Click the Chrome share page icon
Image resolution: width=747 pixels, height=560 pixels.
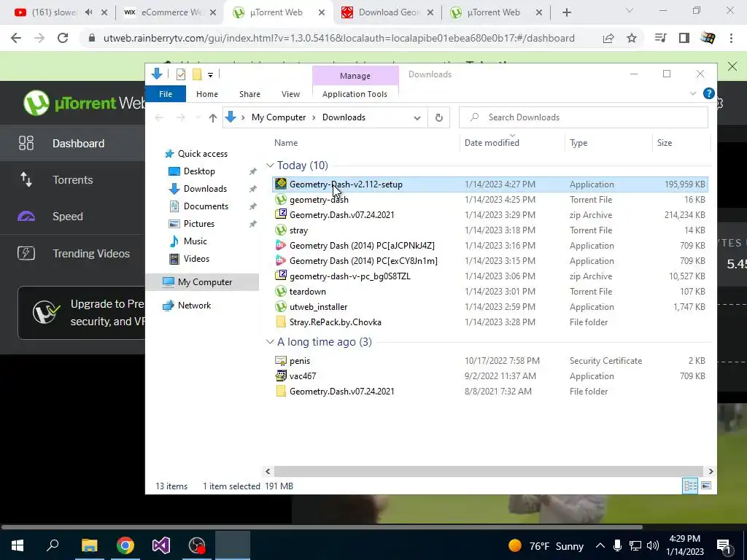pyautogui.click(x=608, y=38)
